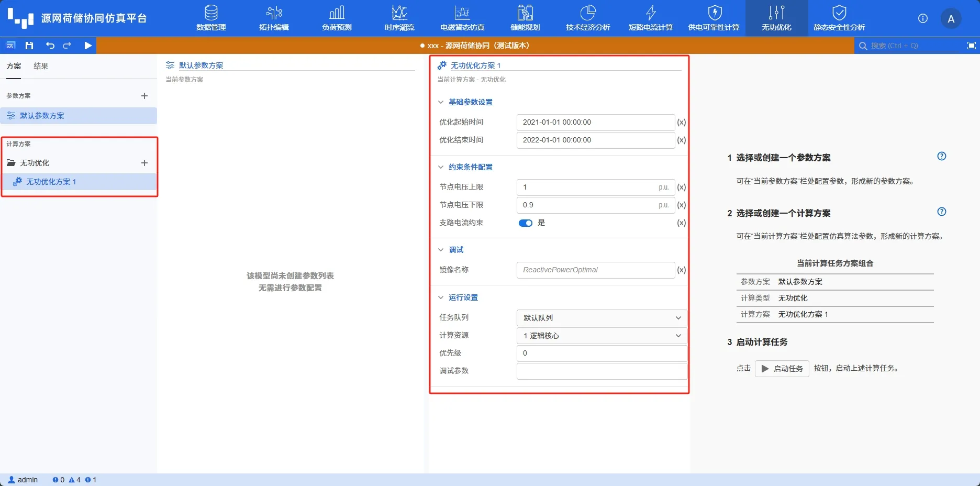Open 数据管理 module
The height and width of the screenshot is (486, 980).
click(211, 18)
